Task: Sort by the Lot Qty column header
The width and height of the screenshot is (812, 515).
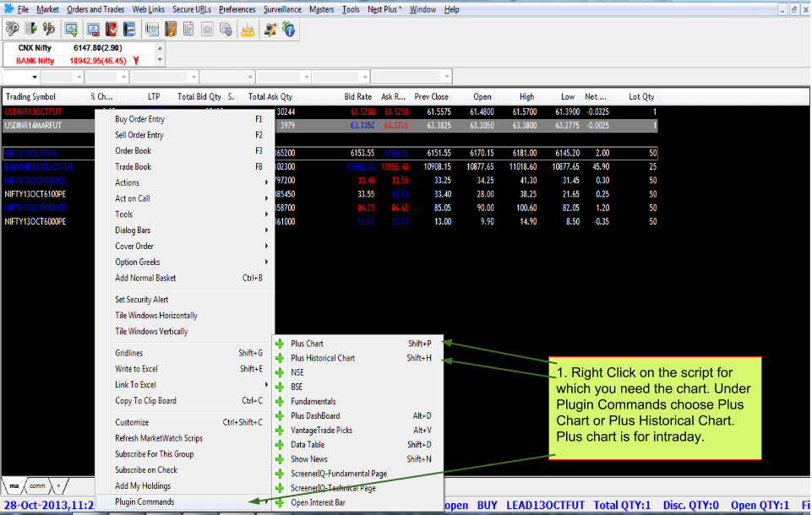Action: [640, 97]
